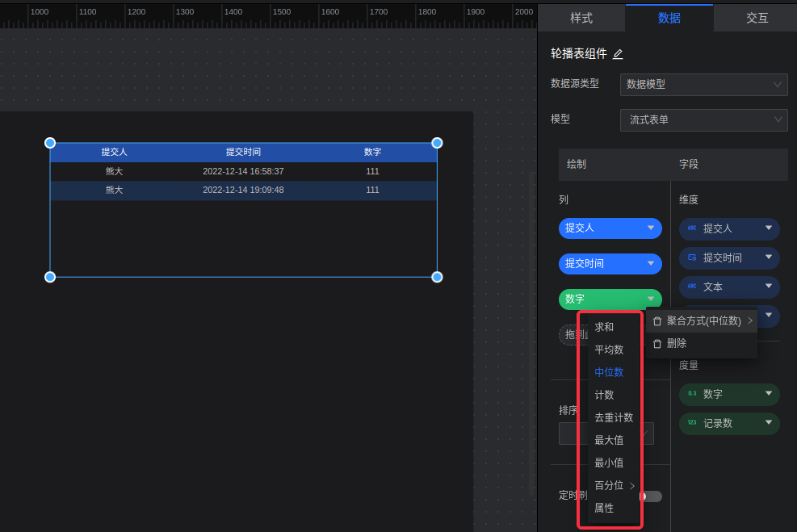The image size is (797, 532).
Task: Expand the 百分位 submenu arrow
Action: pyautogui.click(x=632, y=485)
